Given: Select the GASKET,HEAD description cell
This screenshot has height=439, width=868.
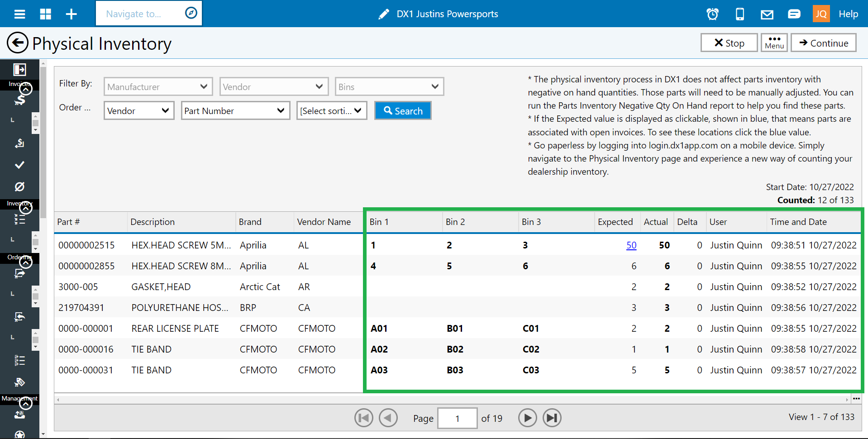Looking at the screenshot, I should 161,286.
